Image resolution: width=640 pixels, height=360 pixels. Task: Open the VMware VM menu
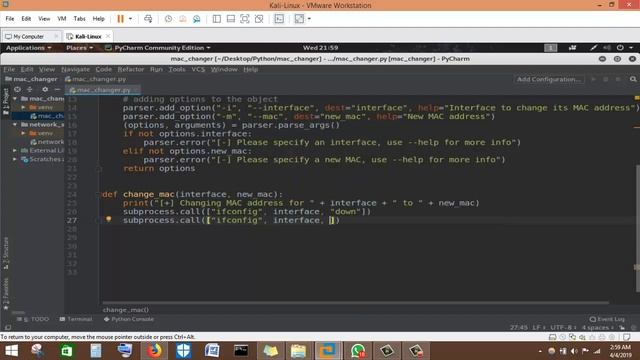(62, 19)
